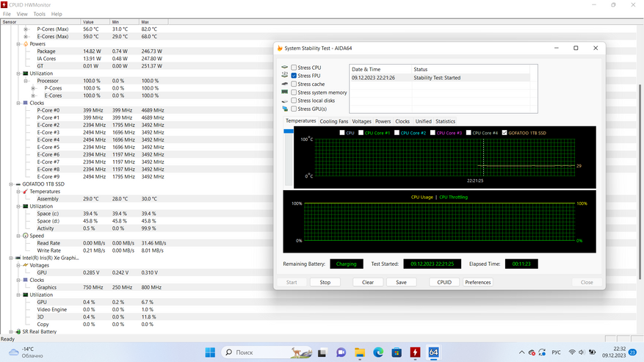Open Microsoft Edge from the taskbar
The image size is (644, 362).
(378, 352)
